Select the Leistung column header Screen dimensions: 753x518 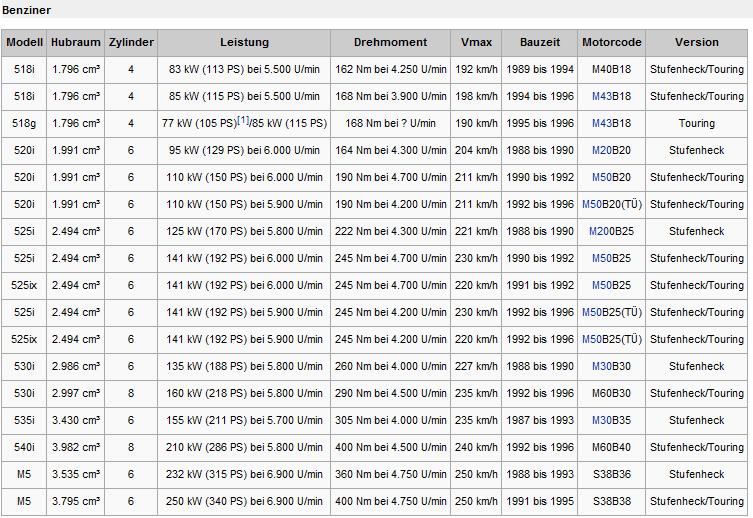point(244,42)
